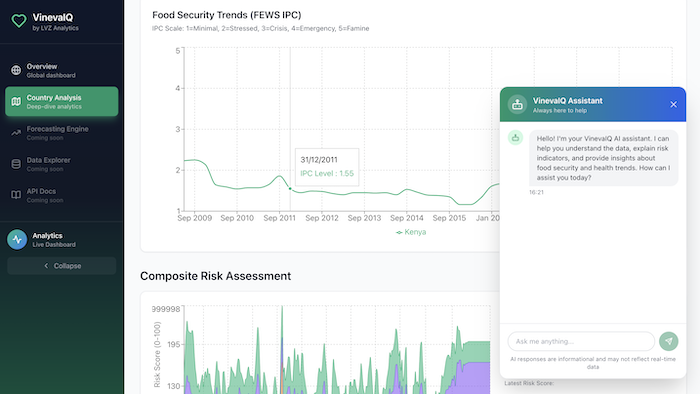The height and width of the screenshot is (394, 700).
Task: Click the Data Explorer database icon
Action: (x=16, y=164)
